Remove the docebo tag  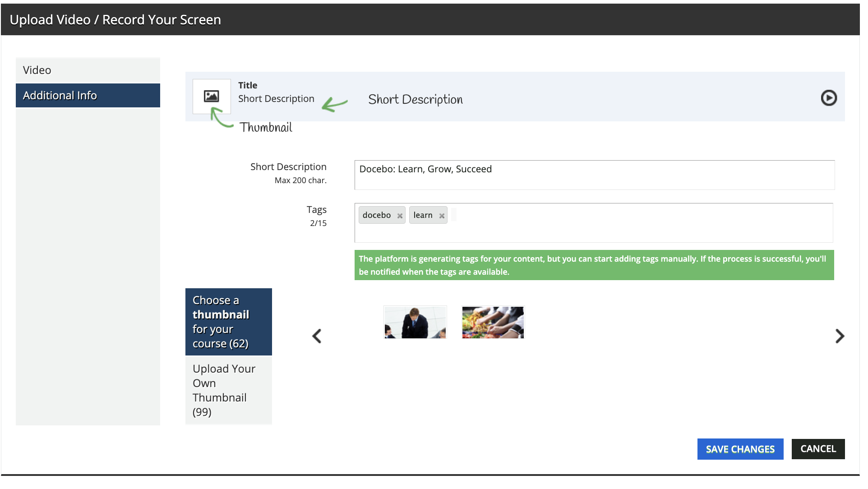400,216
